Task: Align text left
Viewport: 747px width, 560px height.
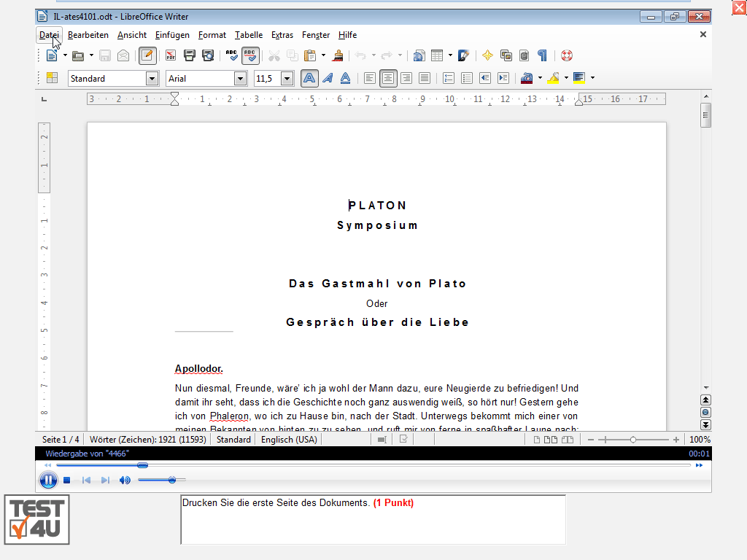Action: 370,78
